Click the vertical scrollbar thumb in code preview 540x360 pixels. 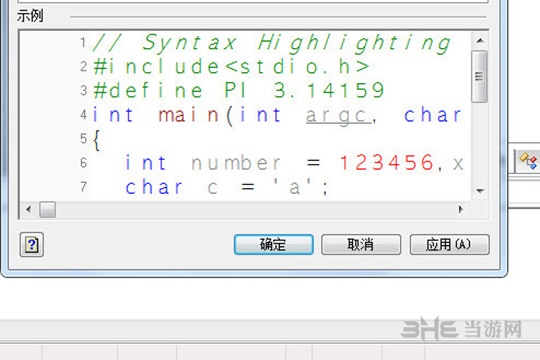click(479, 76)
